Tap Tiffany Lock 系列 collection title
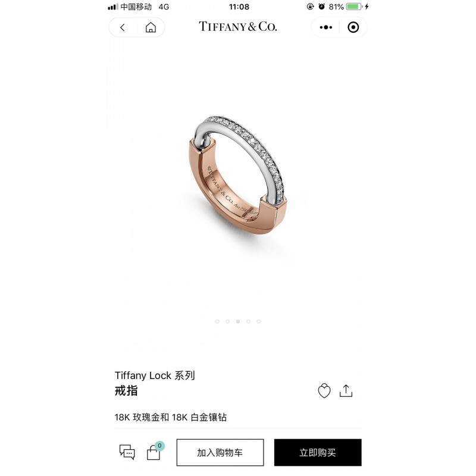The height and width of the screenshot is (476, 476). (x=155, y=375)
